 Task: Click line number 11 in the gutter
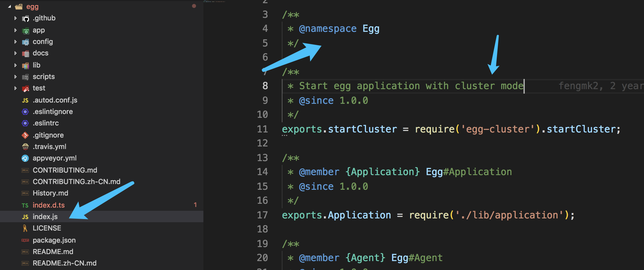point(262,129)
